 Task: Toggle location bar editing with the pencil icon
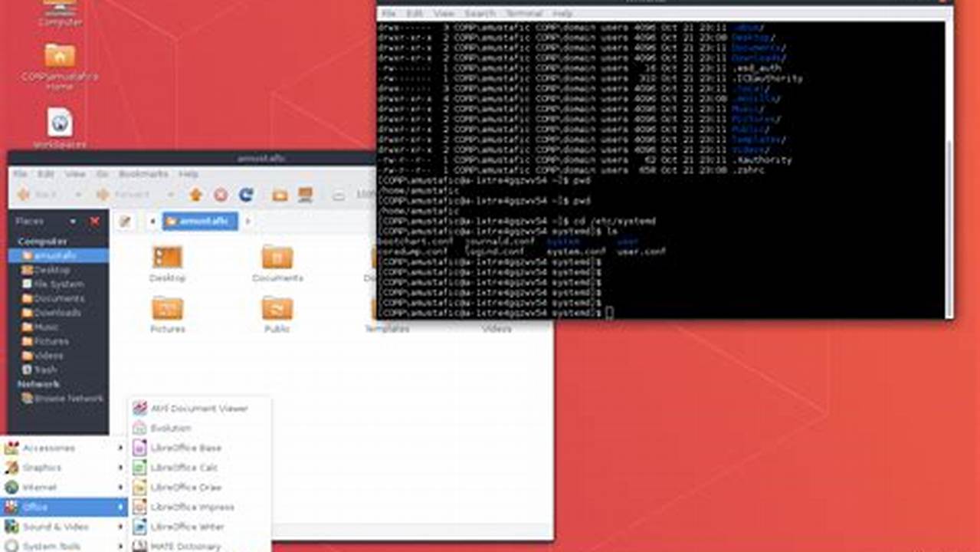click(x=125, y=221)
